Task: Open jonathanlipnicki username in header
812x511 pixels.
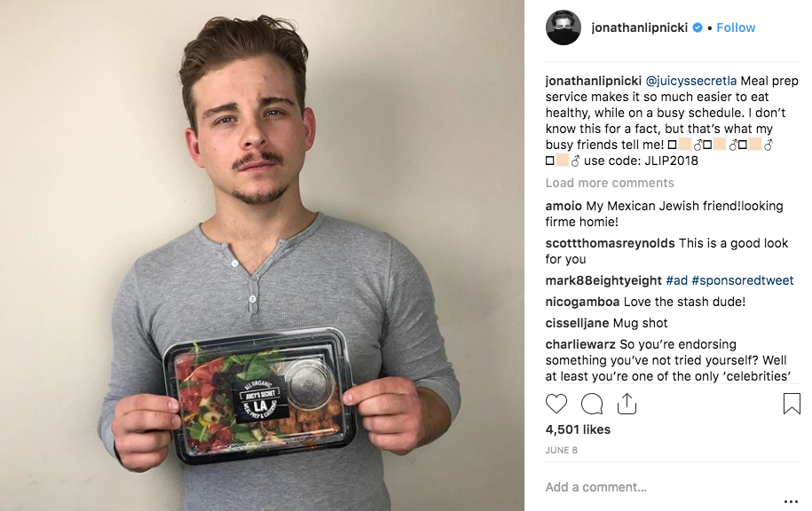Action: tap(640, 28)
